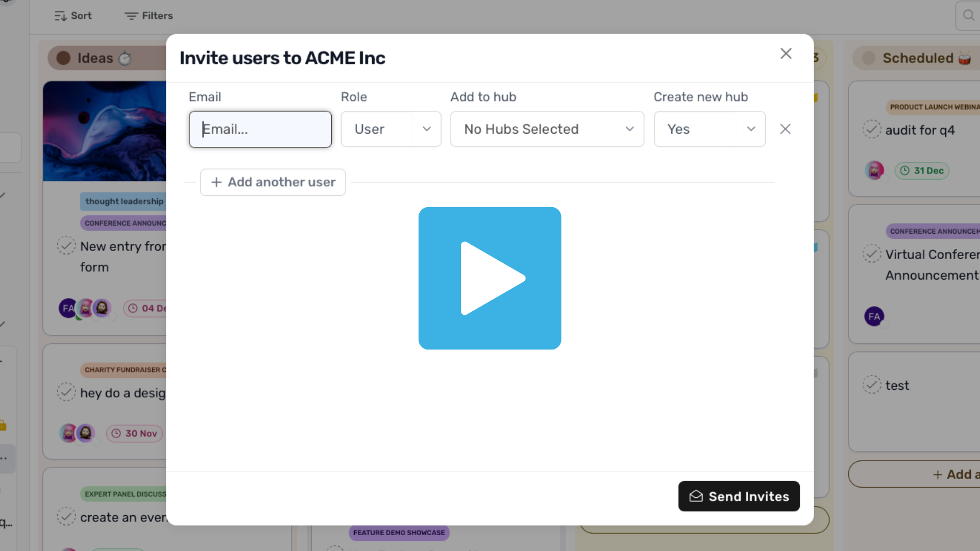This screenshot has width=980, height=551.
Task: Expand the Role dropdown showing User
Action: 390,129
